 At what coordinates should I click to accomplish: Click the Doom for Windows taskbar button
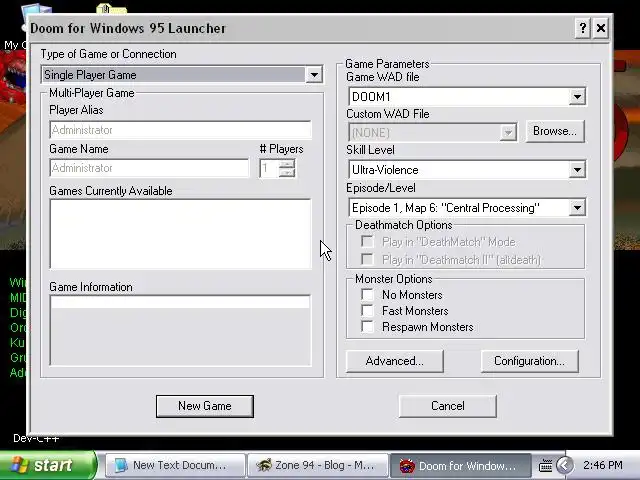point(460,465)
